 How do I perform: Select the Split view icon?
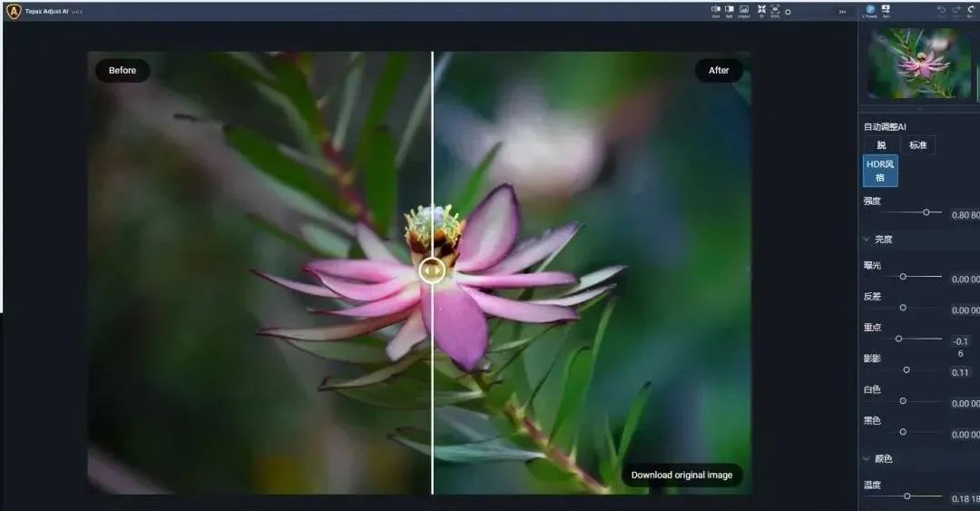pyautogui.click(x=729, y=10)
